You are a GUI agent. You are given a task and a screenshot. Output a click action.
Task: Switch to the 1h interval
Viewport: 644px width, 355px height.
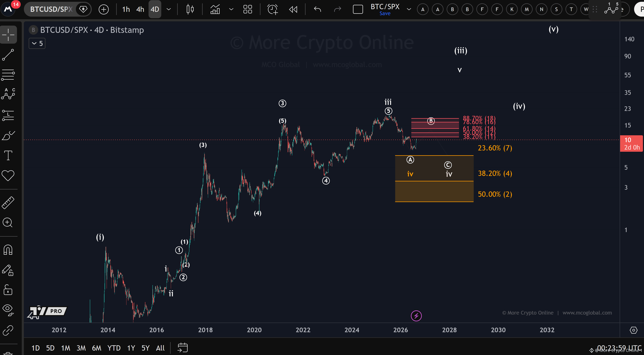[126, 10]
